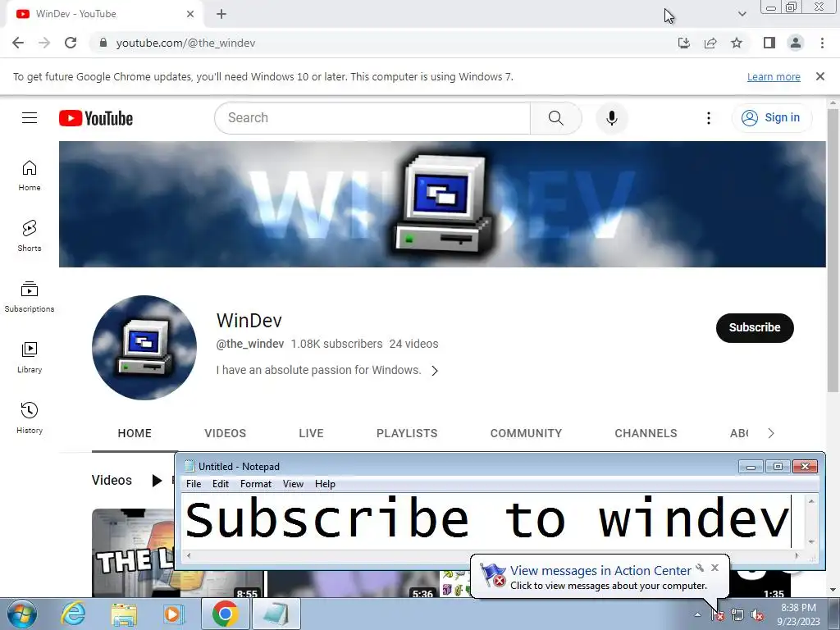This screenshot has width=840, height=630.
Task: Click the @the_windev handle text
Action: [x=249, y=344]
